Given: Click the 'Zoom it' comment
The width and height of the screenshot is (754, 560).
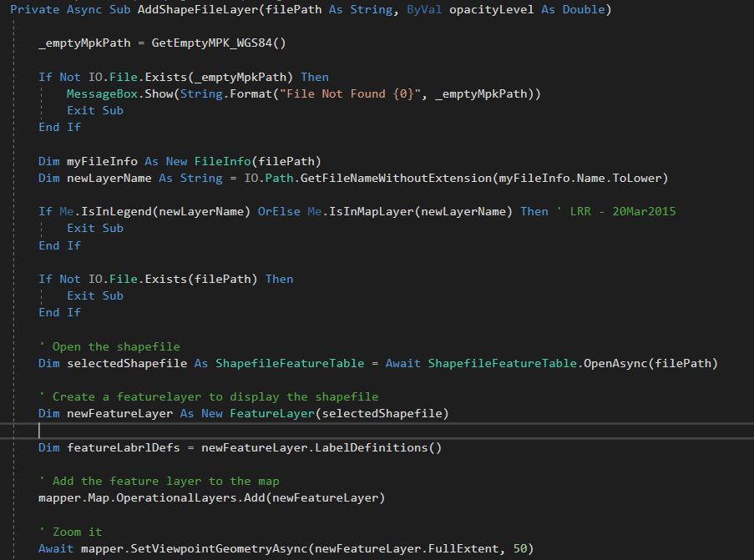Looking at the screenshot, I should point(70,532).
